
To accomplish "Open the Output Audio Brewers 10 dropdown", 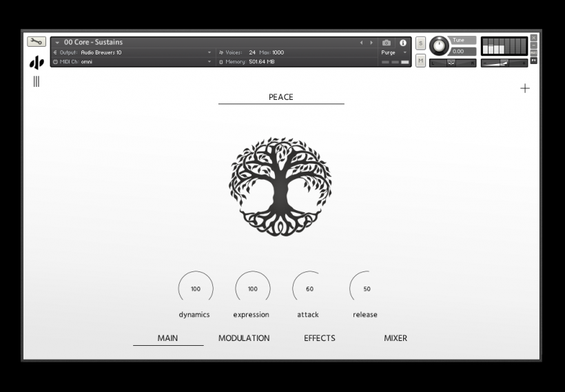I will tap(145, 52).
